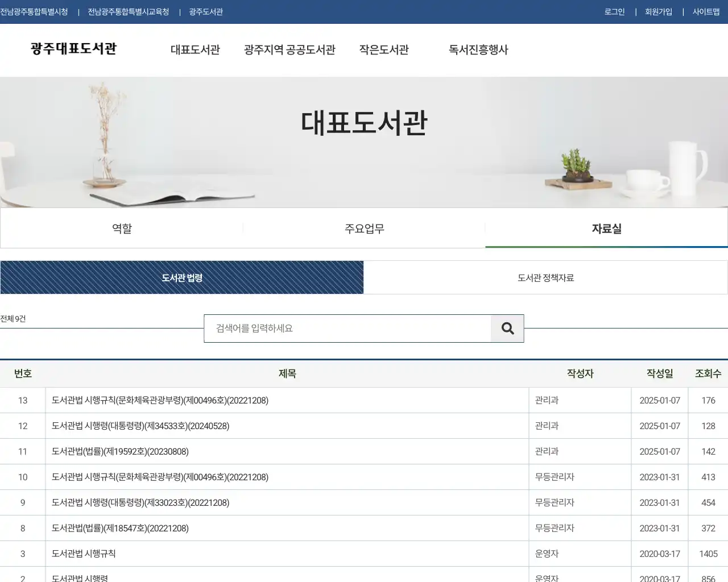
Task: Click view count 1405
Action: pos(708,554)
